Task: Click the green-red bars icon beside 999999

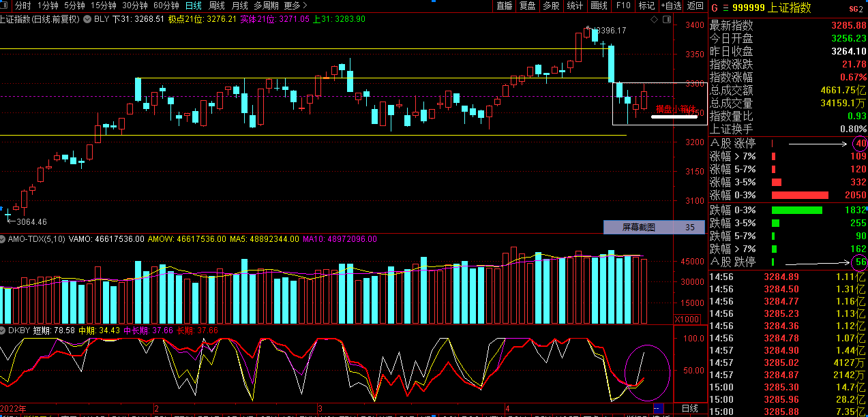Action: (x=725, y=8)
